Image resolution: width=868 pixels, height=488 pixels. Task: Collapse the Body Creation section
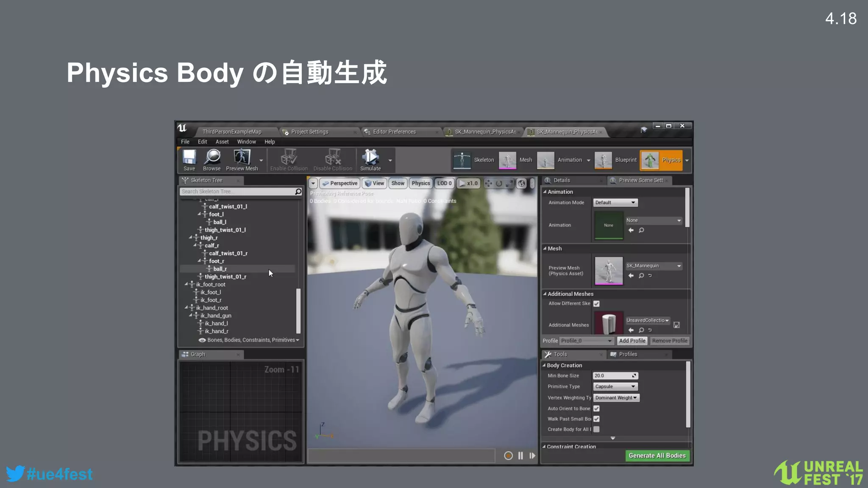pos(544,365)
